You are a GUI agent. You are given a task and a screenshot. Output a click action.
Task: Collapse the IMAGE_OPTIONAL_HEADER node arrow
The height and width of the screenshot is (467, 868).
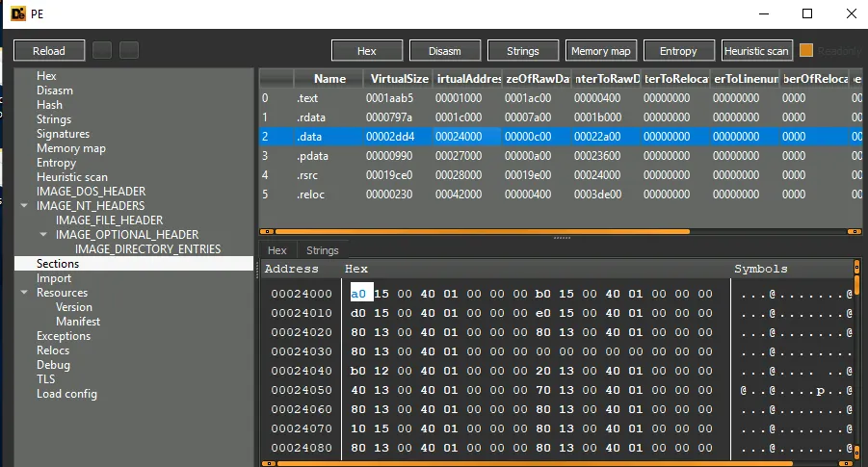click(43, 234)
